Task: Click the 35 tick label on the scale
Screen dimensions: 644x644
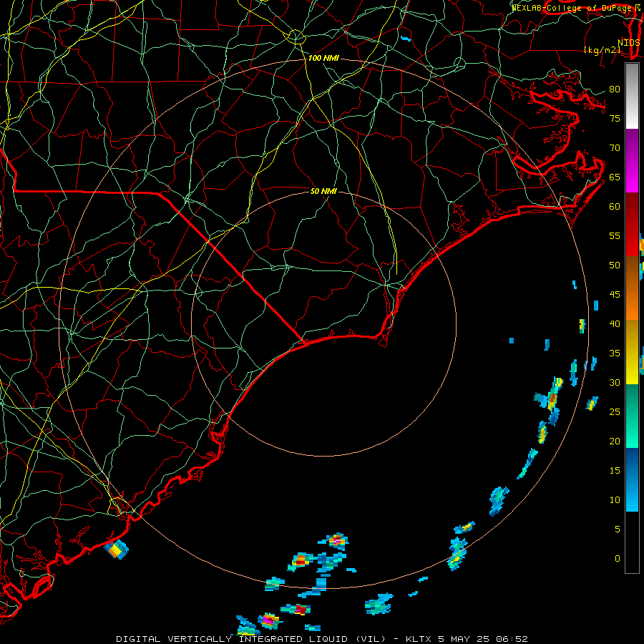Action: tap(615, 353)
